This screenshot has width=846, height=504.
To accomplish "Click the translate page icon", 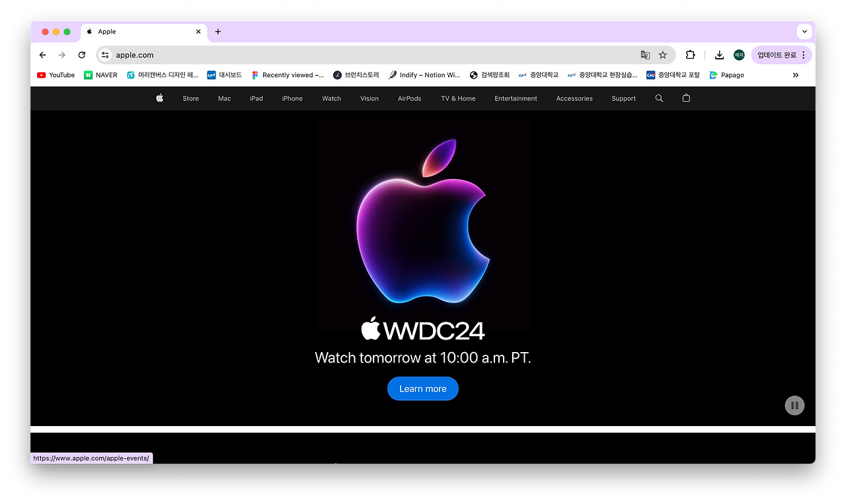I will [x=645, y=55].
